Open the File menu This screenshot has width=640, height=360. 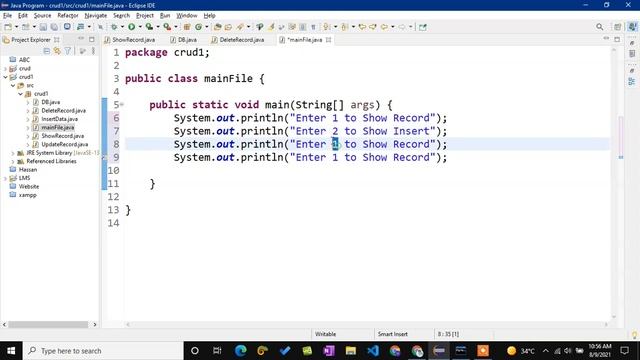point(7,16)
